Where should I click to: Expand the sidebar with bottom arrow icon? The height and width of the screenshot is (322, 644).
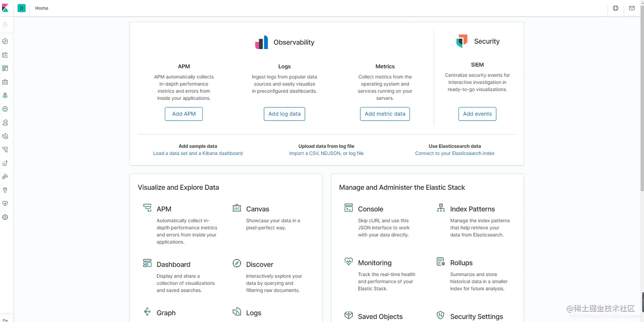coord(5,319)
